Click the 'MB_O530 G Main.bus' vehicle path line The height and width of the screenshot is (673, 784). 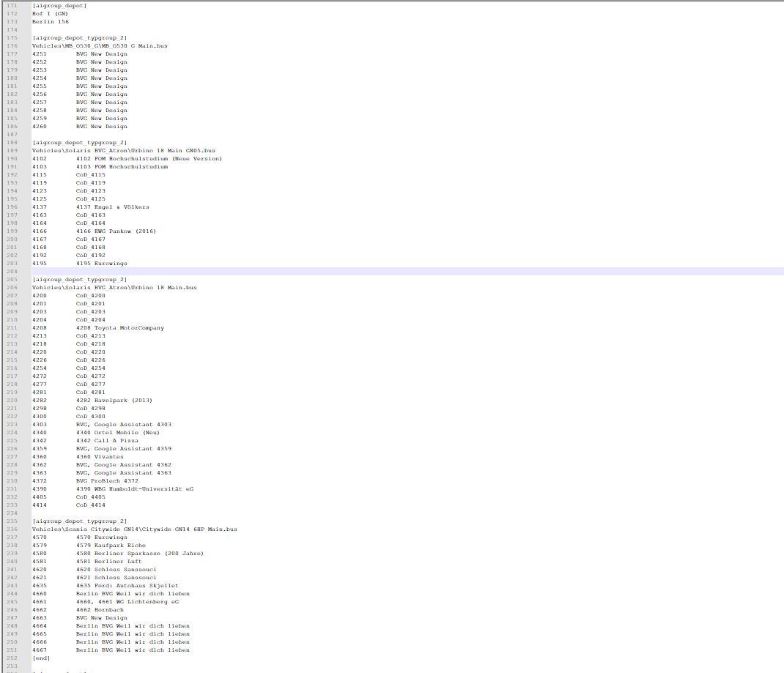[100, 46]
